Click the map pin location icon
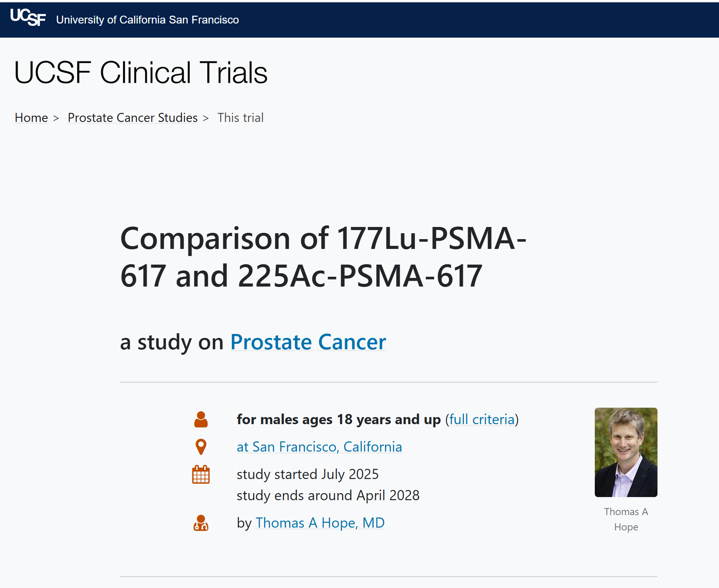719x588 pixels. coord(201,446)
